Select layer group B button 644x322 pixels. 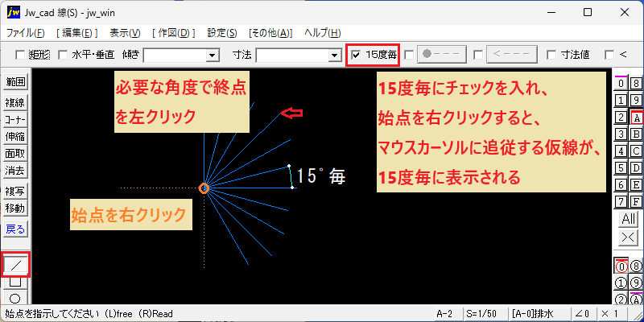point(636,134)
